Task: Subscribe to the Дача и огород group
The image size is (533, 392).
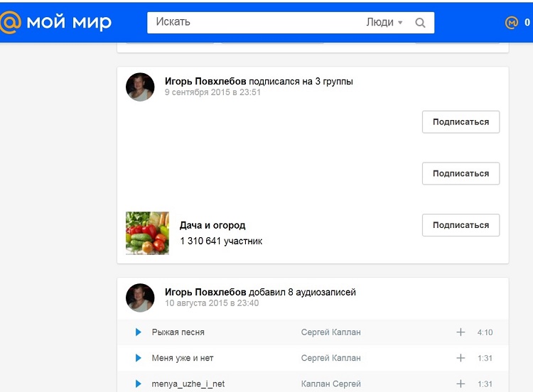Action: point(461,225)
